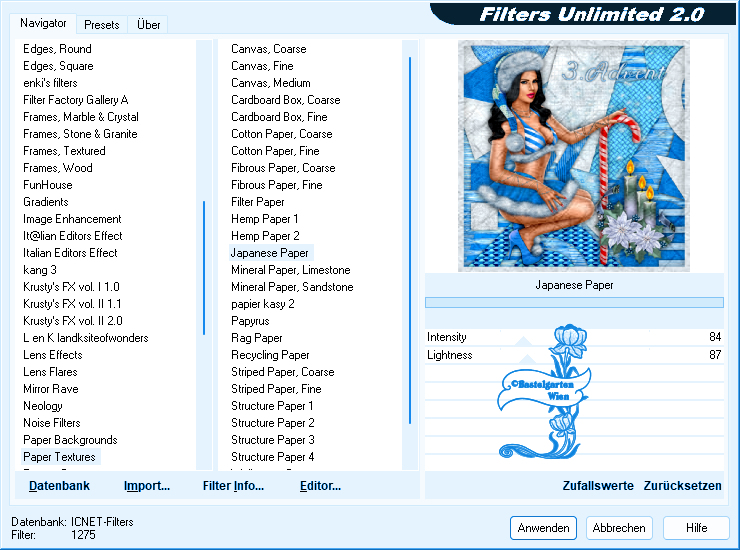
Task: Select the 'Edges, Square' category
Action: click(58, 66)
